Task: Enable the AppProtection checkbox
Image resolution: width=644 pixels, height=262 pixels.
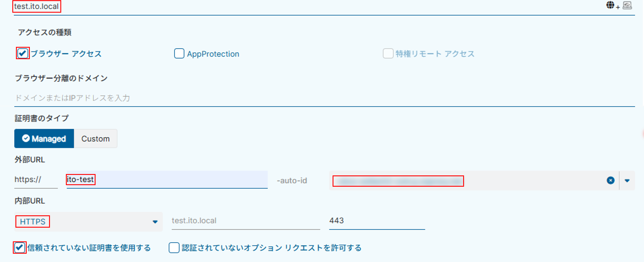Action: tap(179, 54)
